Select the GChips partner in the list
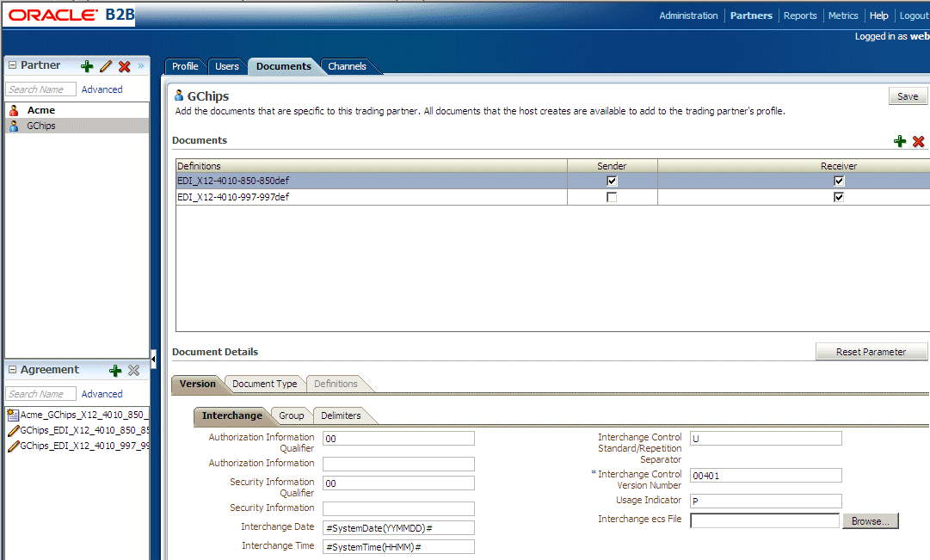Viewport: 930px width, 560px height. pyautogui.click(x=77, y=126)
